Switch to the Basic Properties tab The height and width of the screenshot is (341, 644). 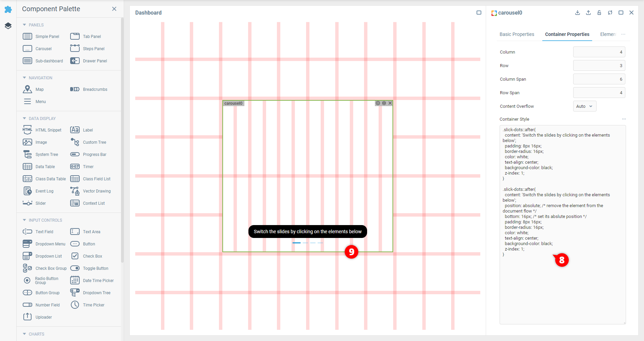tap(517, 34)
